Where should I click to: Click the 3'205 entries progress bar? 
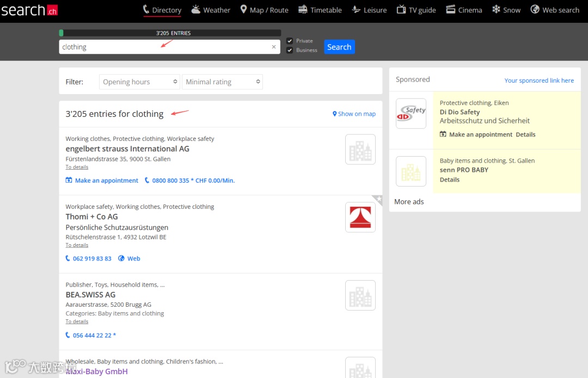[170, 33]
